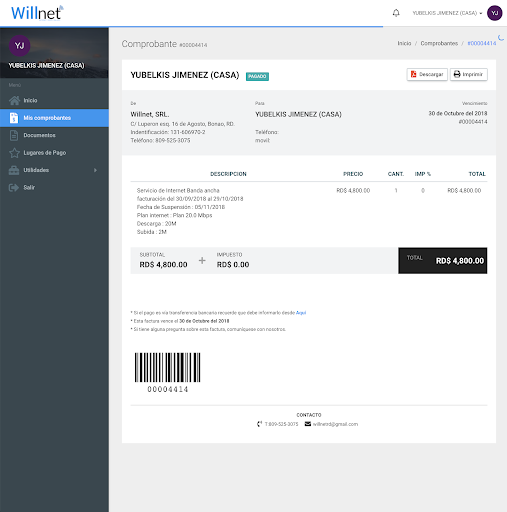Download the invoice with Descargar button
The height and width of the screenshot is (512, 507).
427,74
